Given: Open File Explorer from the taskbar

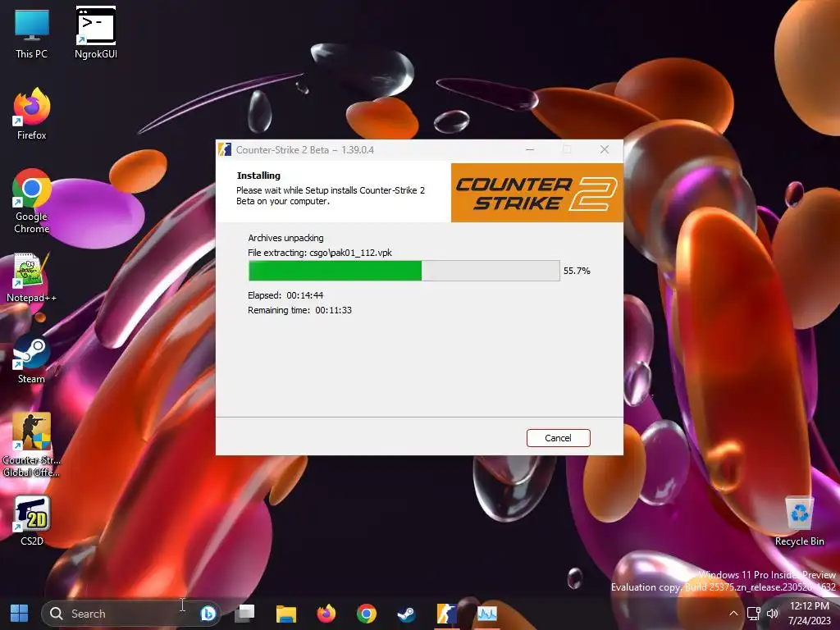Looking at the screenshot, I should point(286,614).
